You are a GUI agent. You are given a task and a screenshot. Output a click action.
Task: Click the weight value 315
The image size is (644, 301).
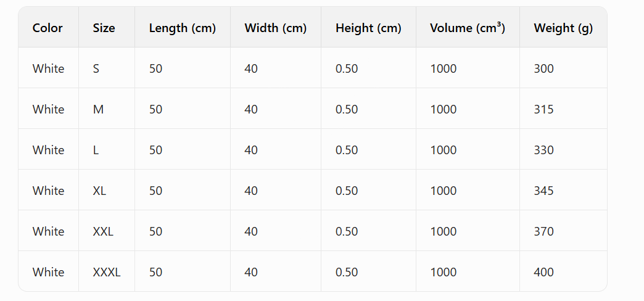(544, 109)
